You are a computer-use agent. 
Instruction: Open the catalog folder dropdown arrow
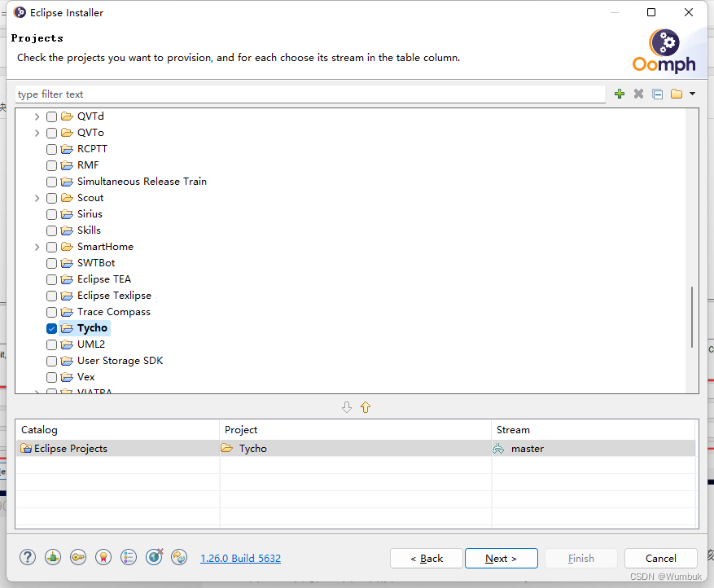coord(692,94)
